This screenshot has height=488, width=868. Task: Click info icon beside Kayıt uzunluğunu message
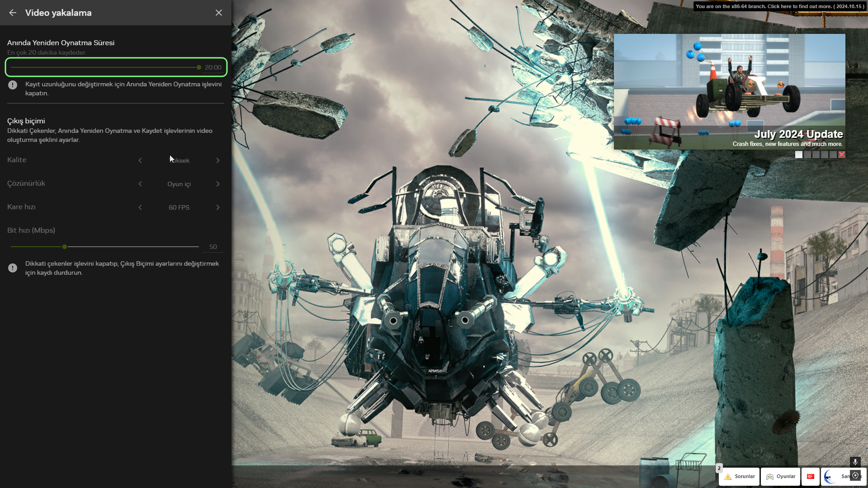13,85
